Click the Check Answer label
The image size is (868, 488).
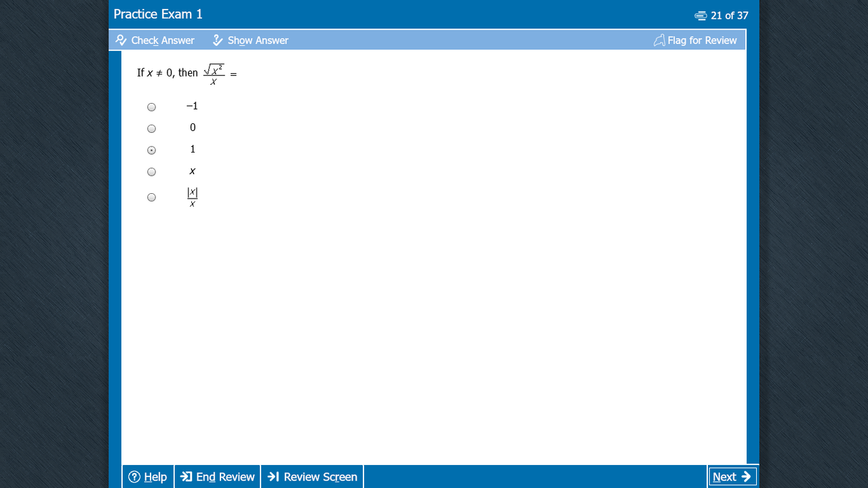coord(163,40)
